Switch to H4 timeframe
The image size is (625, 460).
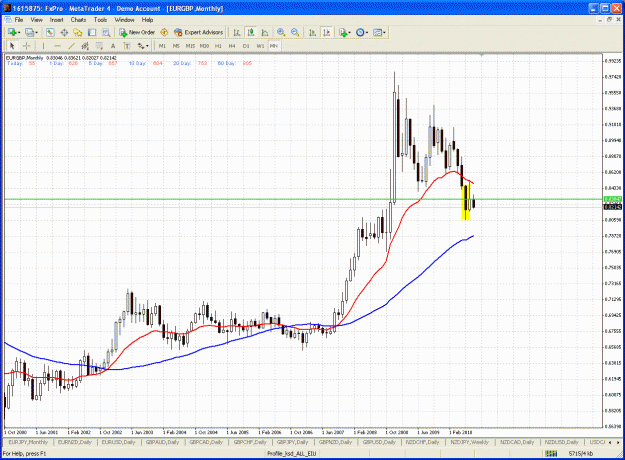(232, 46)
